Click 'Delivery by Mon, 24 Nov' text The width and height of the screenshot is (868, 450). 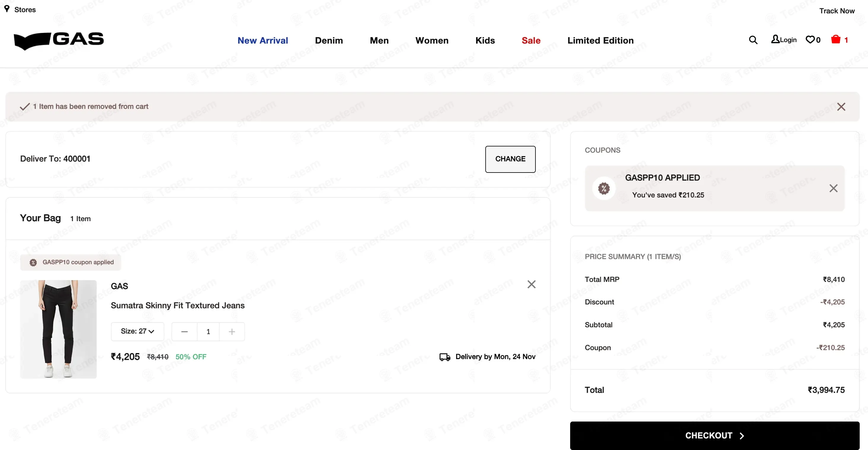tap(495, 357)
